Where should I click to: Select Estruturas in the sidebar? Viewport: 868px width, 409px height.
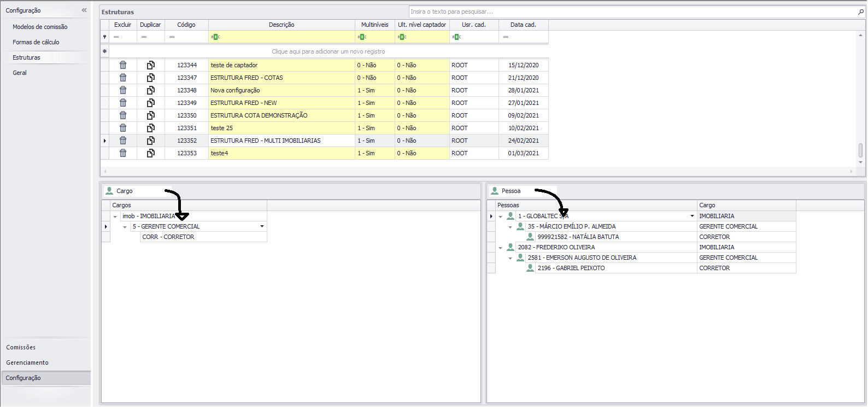pos(26,57)
